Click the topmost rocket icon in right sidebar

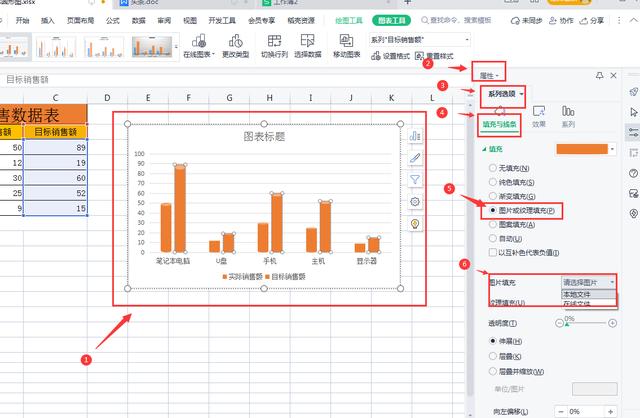tap(633, 91)
